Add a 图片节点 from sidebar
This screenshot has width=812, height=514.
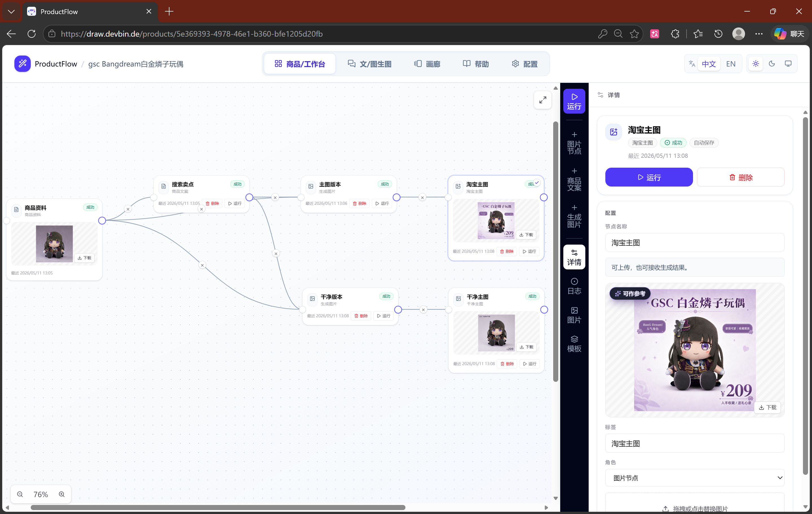[574, 143]
